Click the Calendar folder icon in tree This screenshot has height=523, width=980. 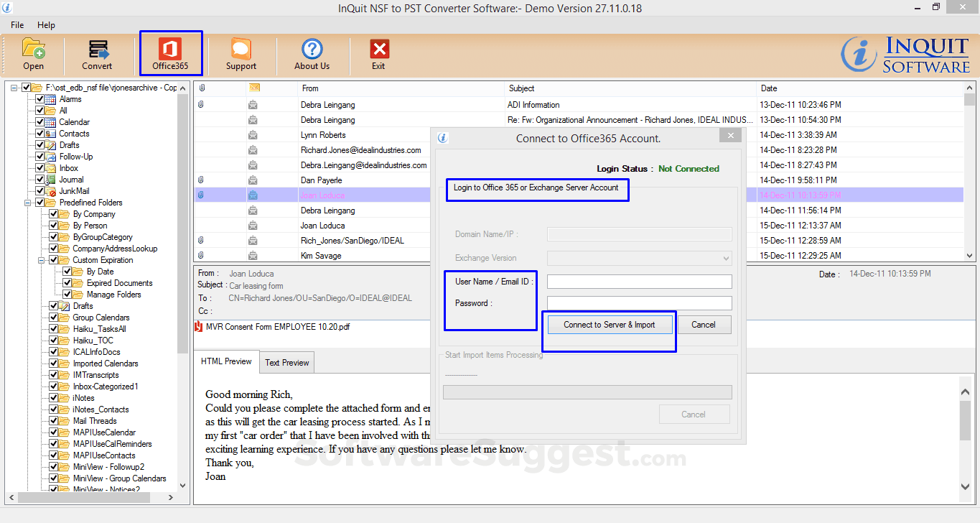pos(51,122)
